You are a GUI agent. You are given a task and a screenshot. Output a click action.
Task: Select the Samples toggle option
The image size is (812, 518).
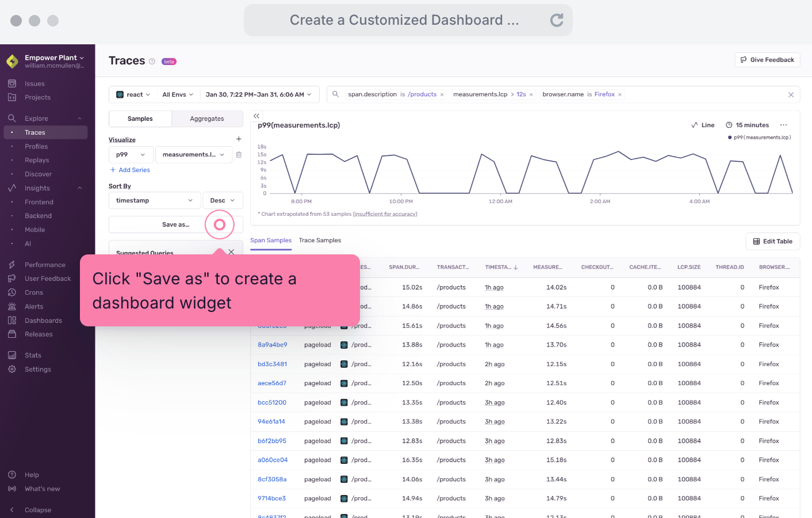click(140, 119)
